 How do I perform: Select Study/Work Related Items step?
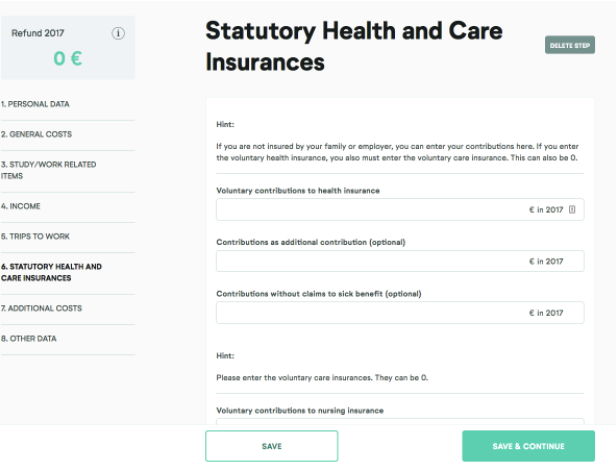(x=48, y=170)
